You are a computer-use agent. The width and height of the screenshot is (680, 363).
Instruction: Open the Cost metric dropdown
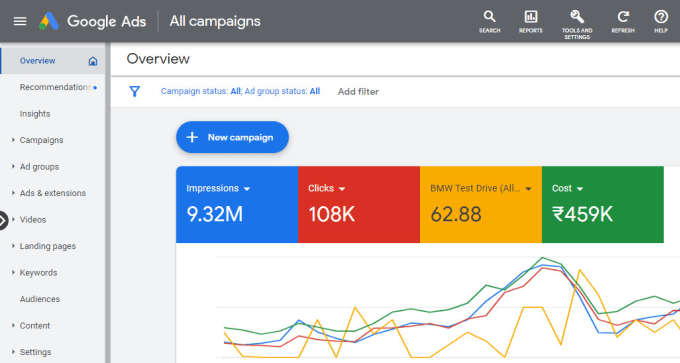[x=580, y=189]
